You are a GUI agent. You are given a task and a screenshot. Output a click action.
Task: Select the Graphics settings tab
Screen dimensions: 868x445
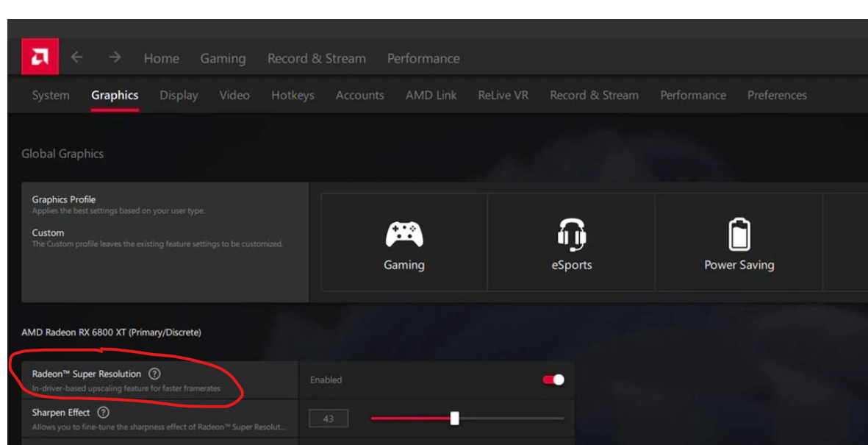(x=115, y=96)
